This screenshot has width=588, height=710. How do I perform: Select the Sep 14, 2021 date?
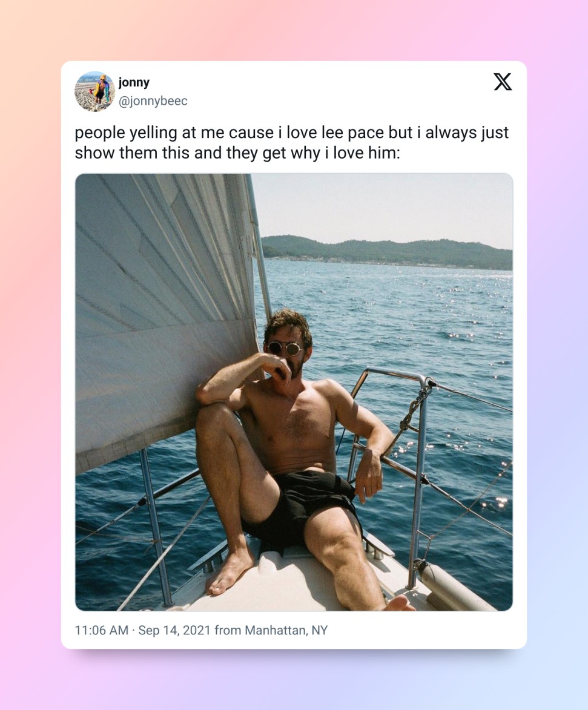(x=174, y=630)
